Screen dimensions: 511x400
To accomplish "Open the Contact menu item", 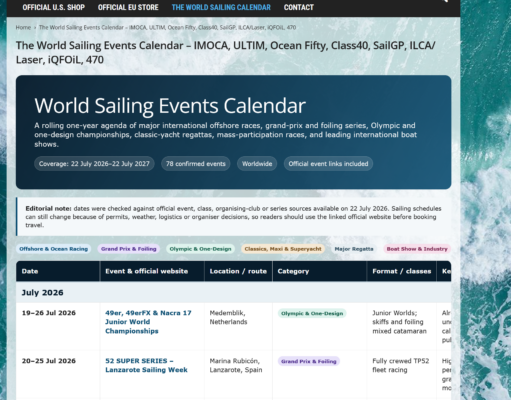I will [299, 7].
